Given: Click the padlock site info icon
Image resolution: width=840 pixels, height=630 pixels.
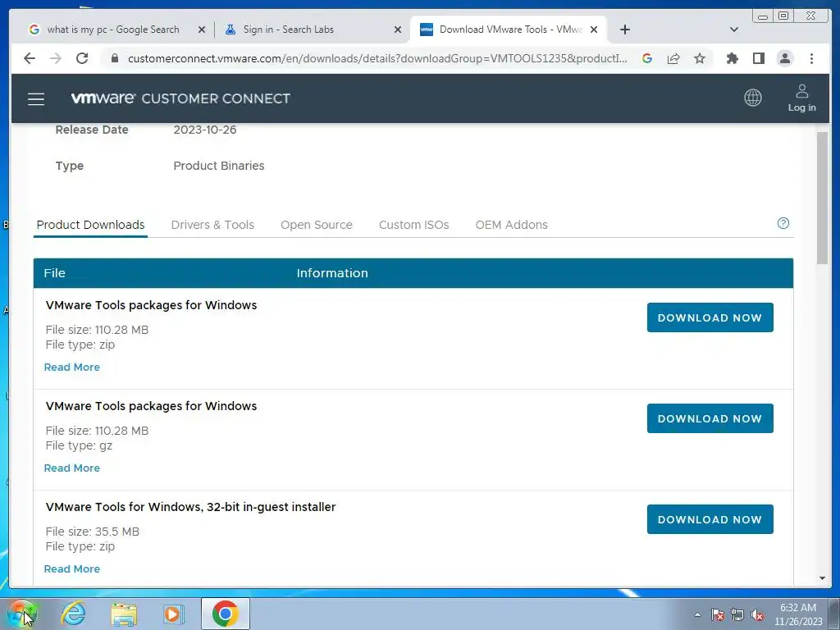Looking at the screenshot, I should point(114,58).
